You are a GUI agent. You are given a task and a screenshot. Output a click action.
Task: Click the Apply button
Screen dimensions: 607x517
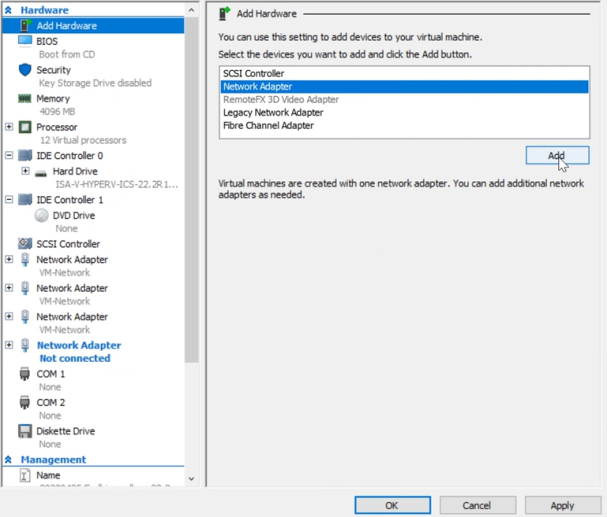point(562,505)
